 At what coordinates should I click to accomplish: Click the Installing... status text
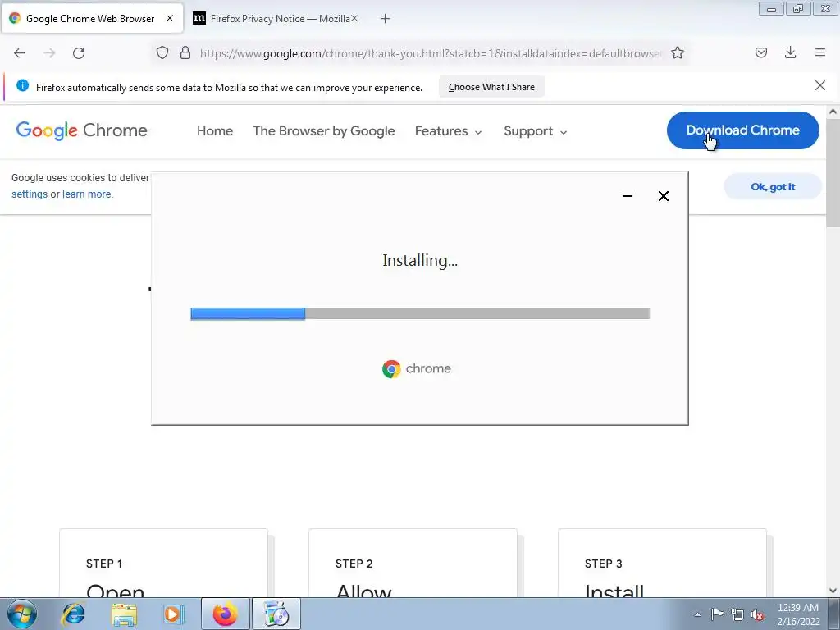(x=420, y=260)
